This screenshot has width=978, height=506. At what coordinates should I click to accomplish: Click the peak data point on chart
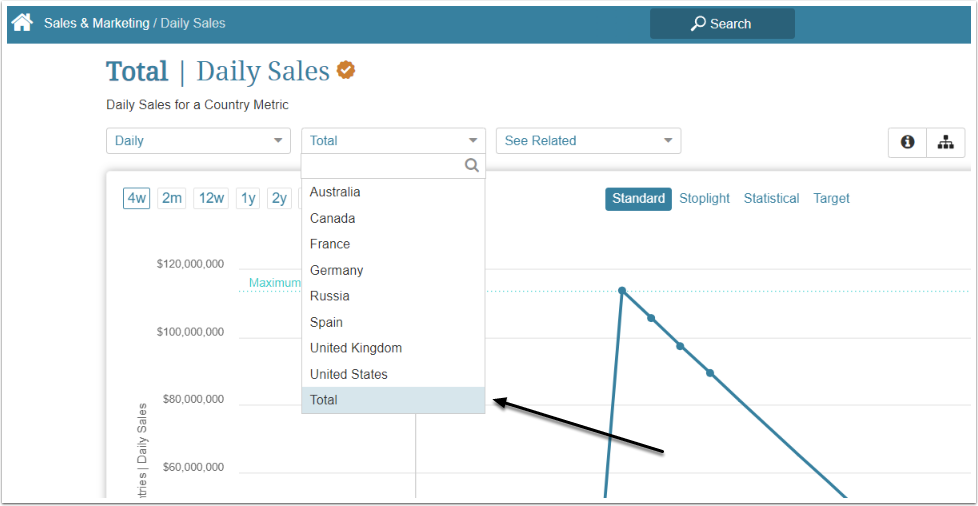coord(622,291)
